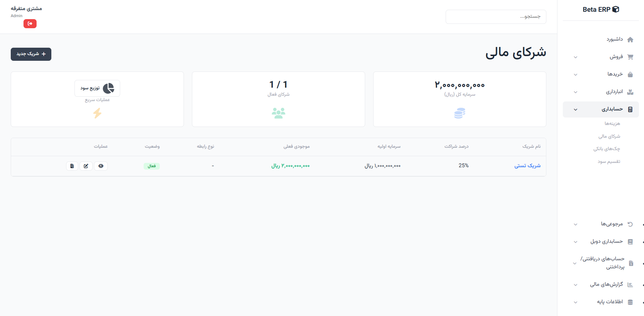Click the 25% partnership value
Image resolution: width=644 pixels, height=316 pixels.
(x=463, y=166)
